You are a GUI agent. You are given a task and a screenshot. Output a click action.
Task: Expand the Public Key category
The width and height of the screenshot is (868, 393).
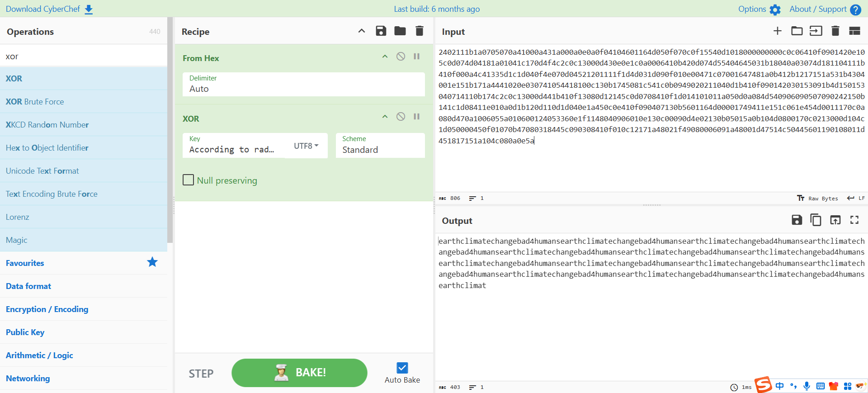(84, 332)
